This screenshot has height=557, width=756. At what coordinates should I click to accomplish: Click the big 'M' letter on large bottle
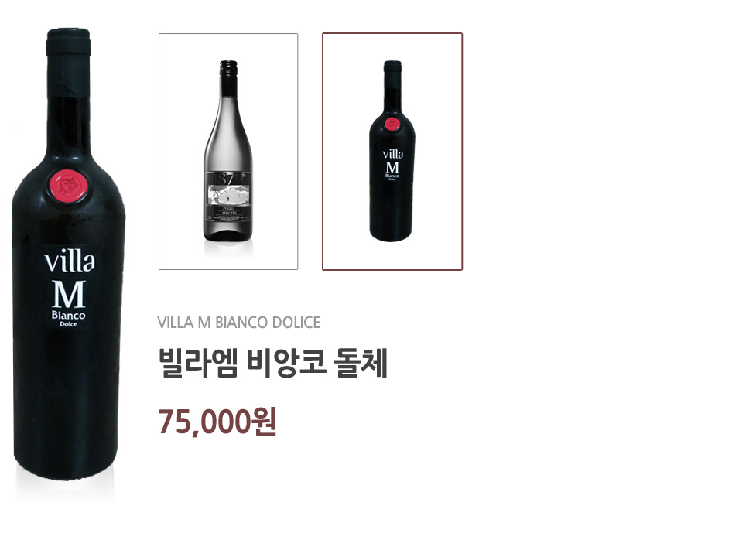[x=68, y=294]
